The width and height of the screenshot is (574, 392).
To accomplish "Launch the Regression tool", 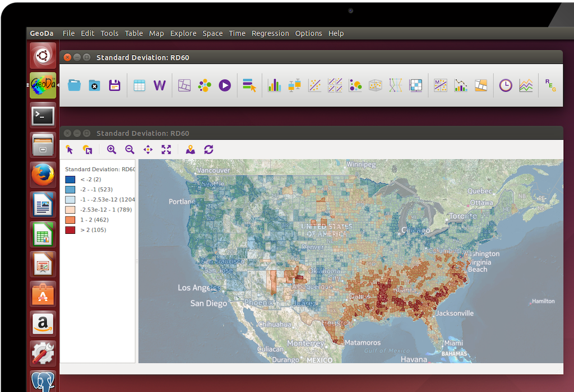I will [x=548, y=85].
